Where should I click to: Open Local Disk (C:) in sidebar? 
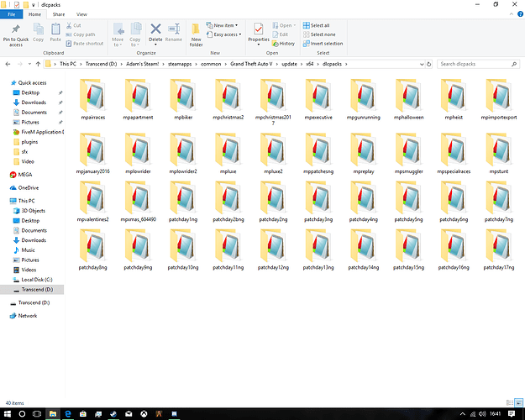tap(36, 280)
